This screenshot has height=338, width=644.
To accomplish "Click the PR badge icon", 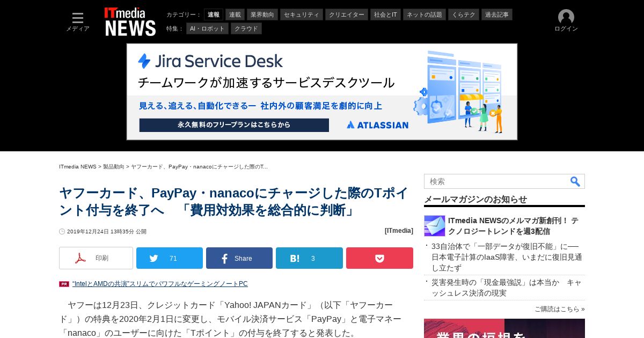I will pos(64,284).
